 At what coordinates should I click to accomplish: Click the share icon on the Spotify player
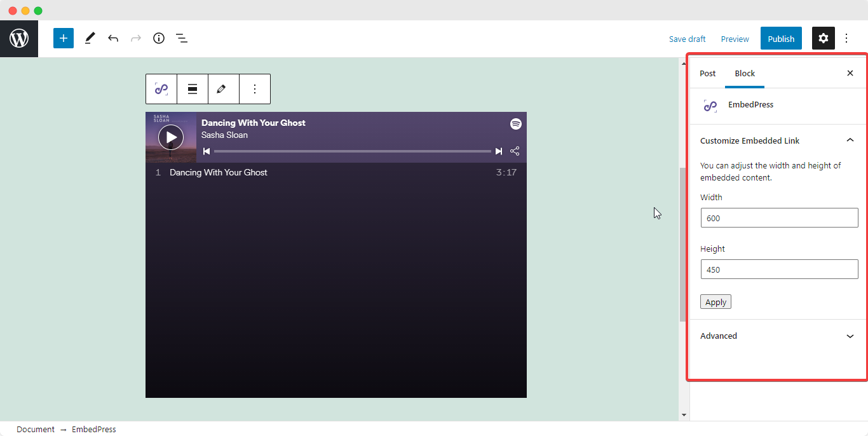pyautogui.click(x=515, y=151)
